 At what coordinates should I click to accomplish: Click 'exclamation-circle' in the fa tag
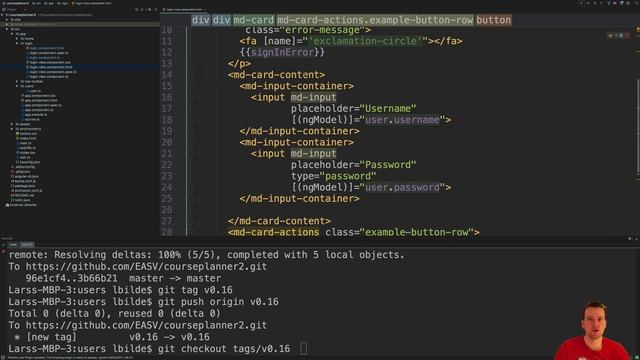coord(365,41)
